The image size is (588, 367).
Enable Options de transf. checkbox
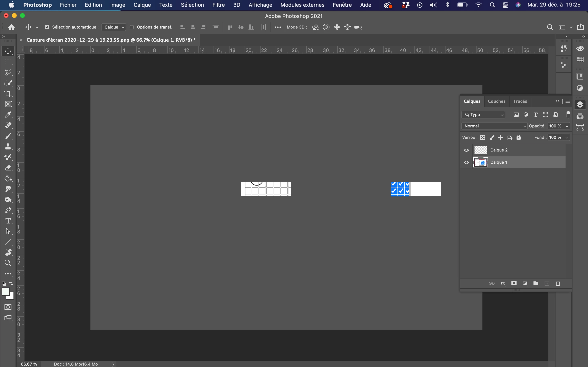point(132,27)
